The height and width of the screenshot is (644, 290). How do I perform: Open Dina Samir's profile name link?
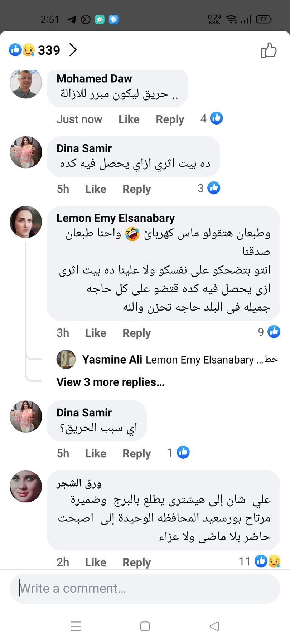point(84,148)
